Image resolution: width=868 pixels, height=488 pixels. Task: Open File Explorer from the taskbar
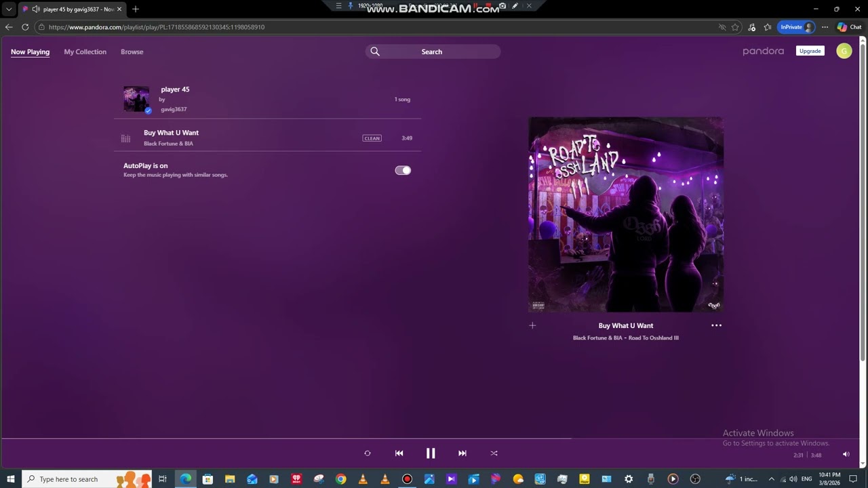pyautogui.click(x=230, y=479)
